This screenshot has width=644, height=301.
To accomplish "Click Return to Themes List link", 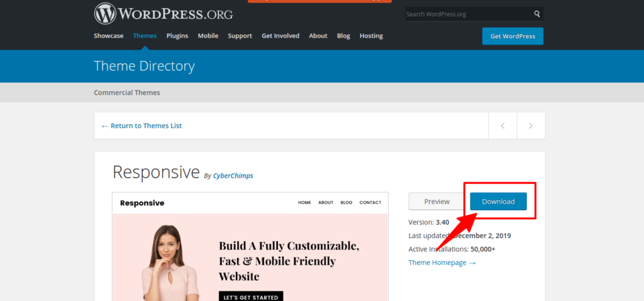I will click(142, 126).
